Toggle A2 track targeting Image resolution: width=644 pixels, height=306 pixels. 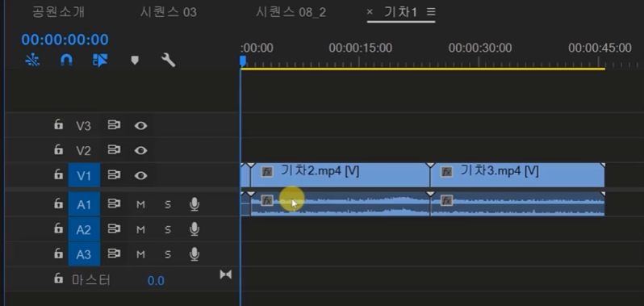pos(84,229)
